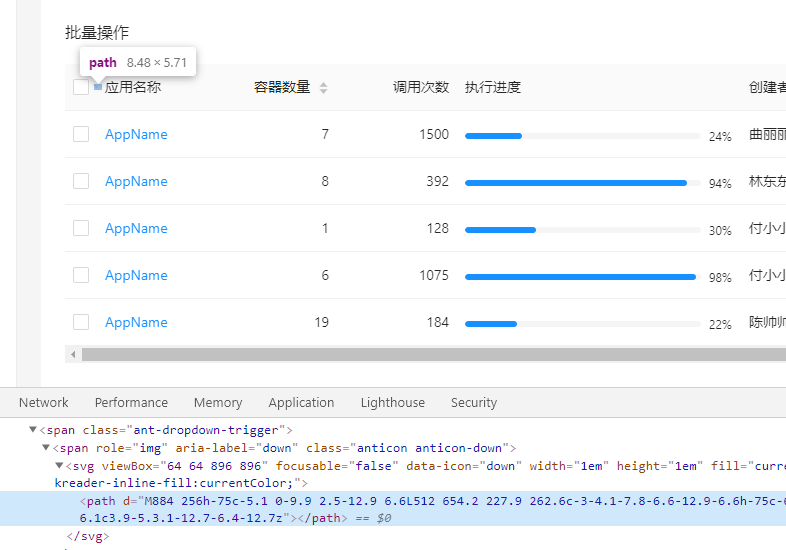Click the 30% percentage label
786x550 pixels.
[x=720, y=231]
